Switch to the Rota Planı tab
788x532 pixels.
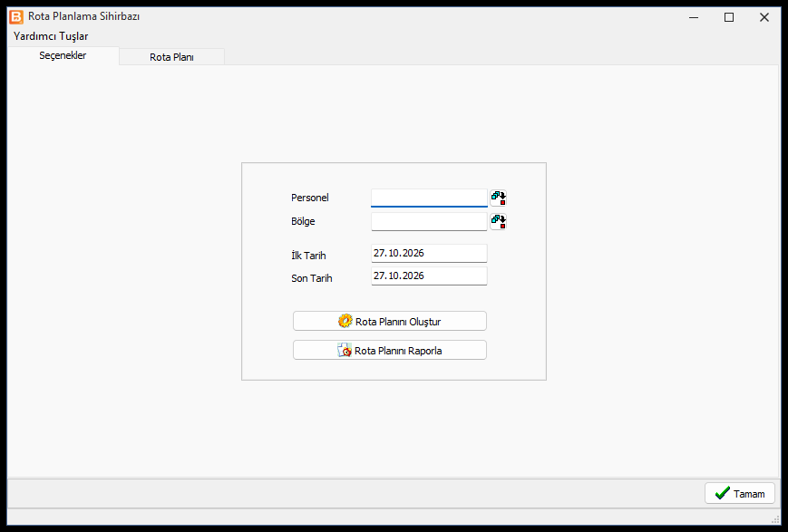[172, 57]
